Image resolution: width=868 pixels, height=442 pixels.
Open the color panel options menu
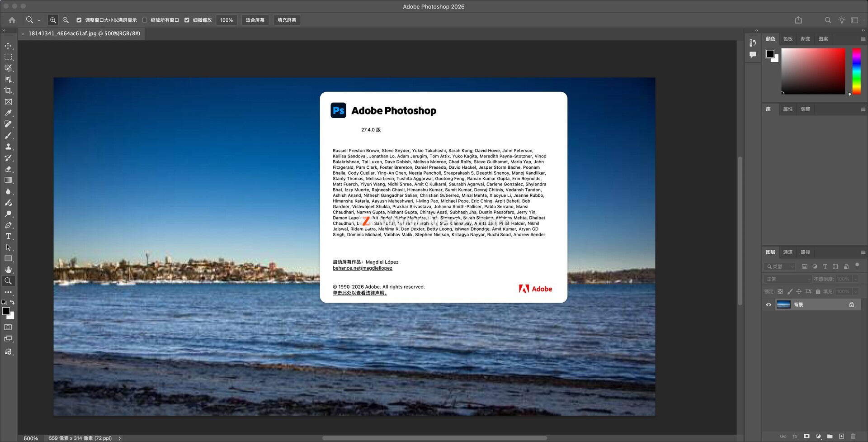click(x=863, y=39)
